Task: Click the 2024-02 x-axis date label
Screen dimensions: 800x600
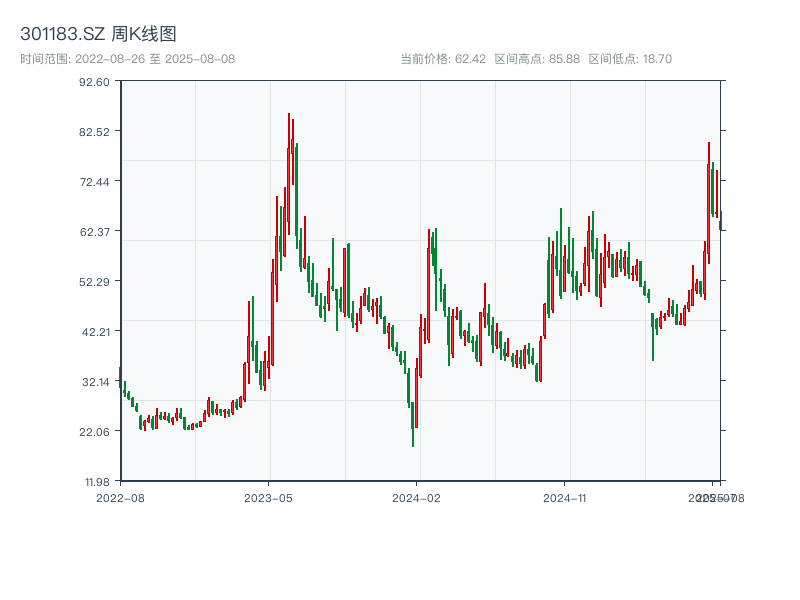Action: pos(417,497)
